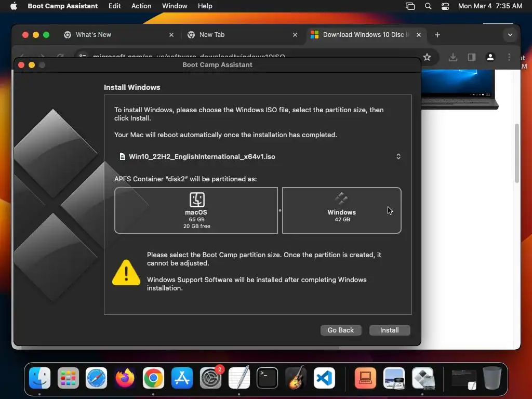This screenshot has height=399, width=532.
Task: Open the Edit menu
Action: (115, 6)
